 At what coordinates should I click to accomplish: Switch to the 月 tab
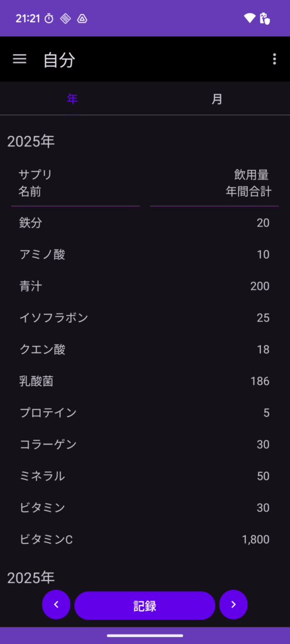[217, 99]
